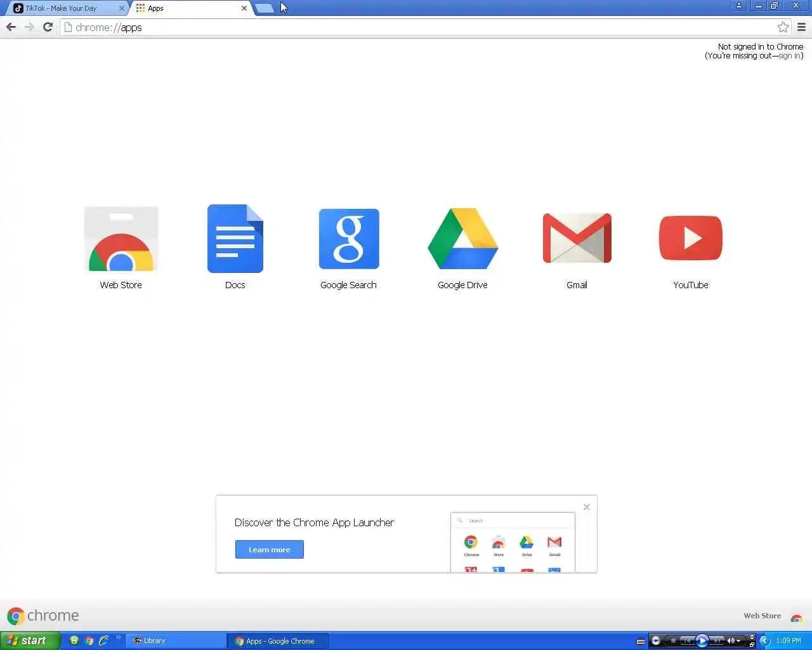Image resolution: width=812 pixels, height=650 pixels.
Task: Expand the hidden quick launch items
Action: [118, 638]
